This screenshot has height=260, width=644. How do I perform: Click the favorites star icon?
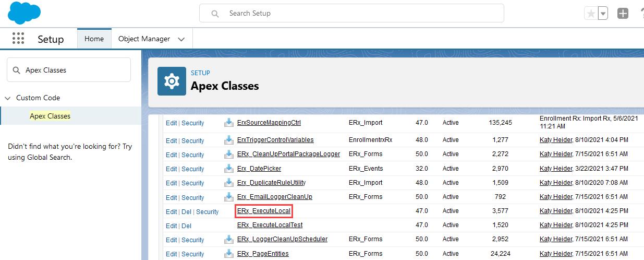591,14
